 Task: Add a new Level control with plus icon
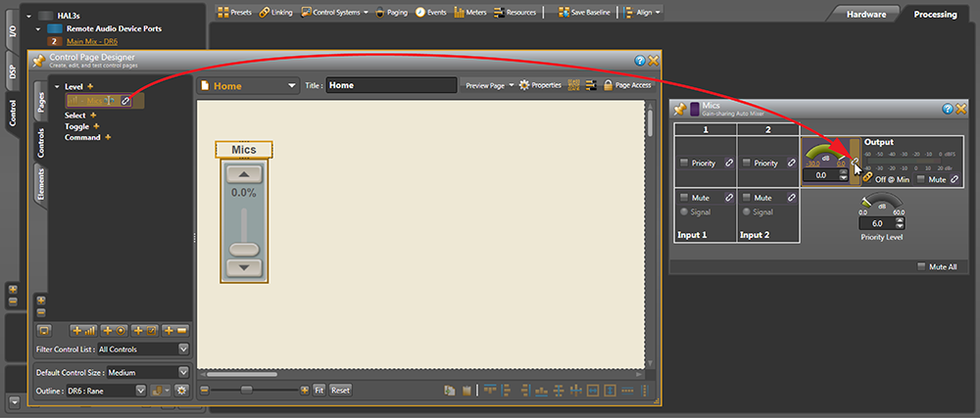(90, 86)
